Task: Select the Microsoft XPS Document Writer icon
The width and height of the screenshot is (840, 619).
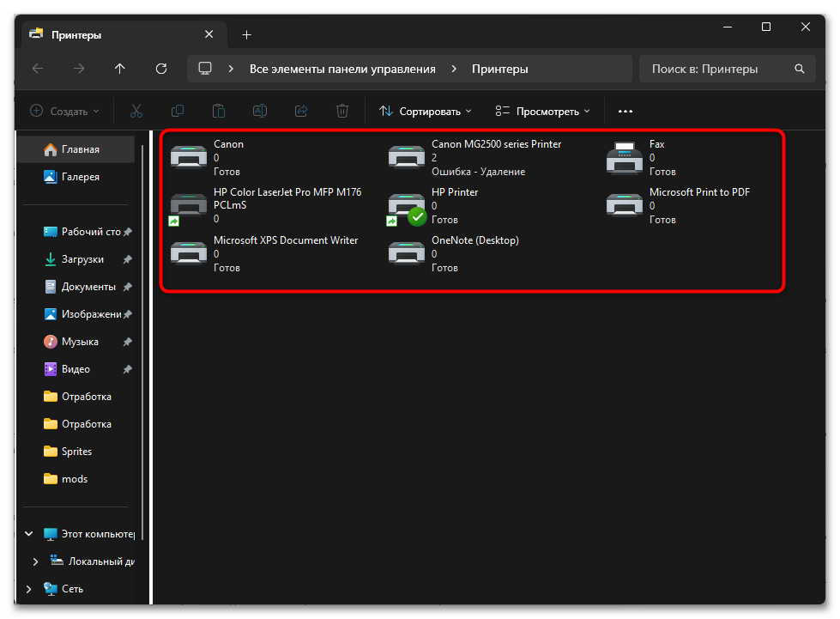Action: pyautogui.click(x=189, y=253)
